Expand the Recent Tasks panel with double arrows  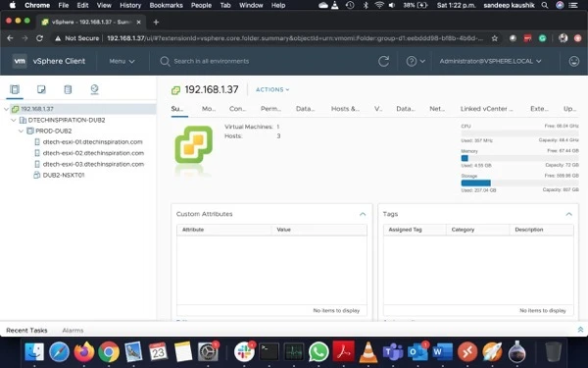pos(580,330)
